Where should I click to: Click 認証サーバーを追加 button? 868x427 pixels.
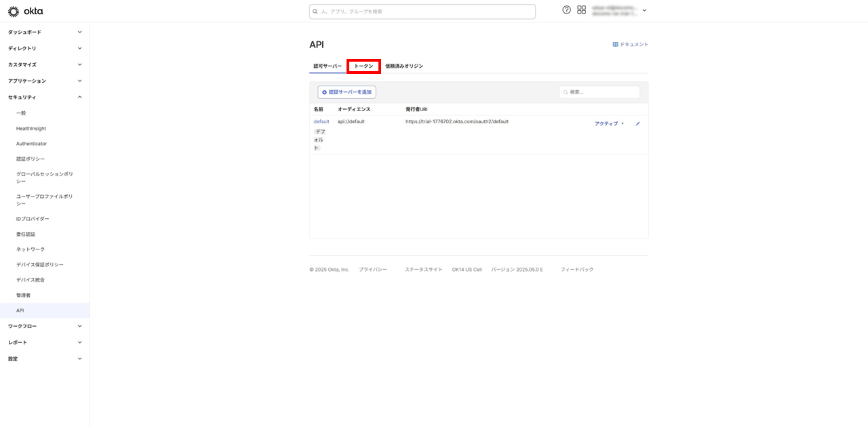pyautogui.click(x=347, y=92)
